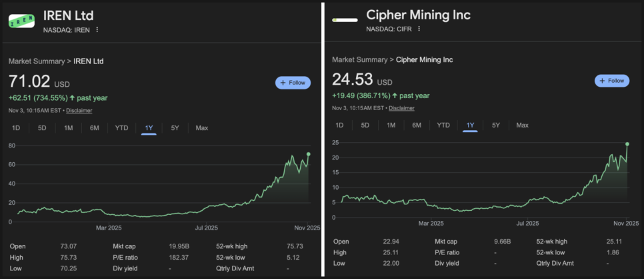This screenshot has height=279, width=644.
Task: Follow Cipher Mining Inc stock
Action: click(x=611, y=81)
